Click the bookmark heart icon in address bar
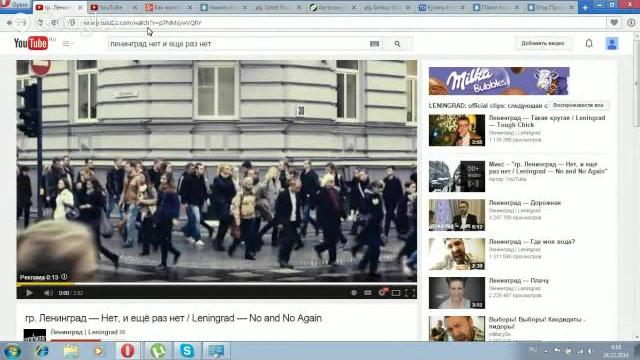 614,23
